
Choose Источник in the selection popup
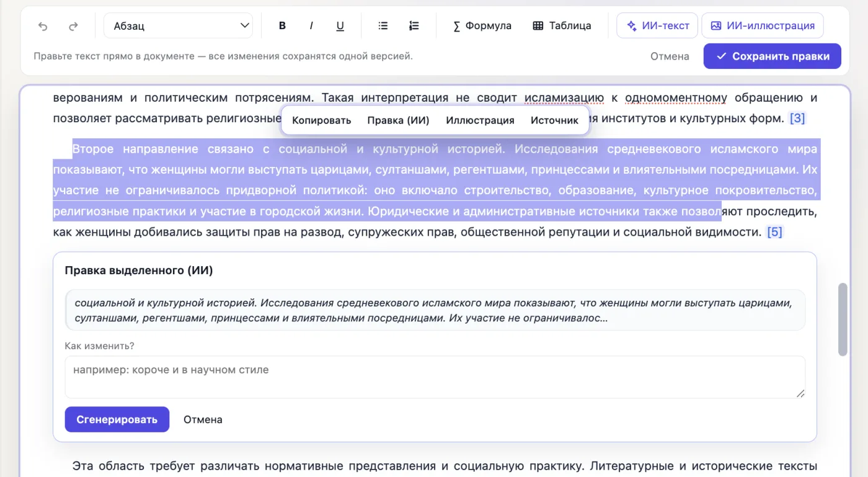coord(554,120)
